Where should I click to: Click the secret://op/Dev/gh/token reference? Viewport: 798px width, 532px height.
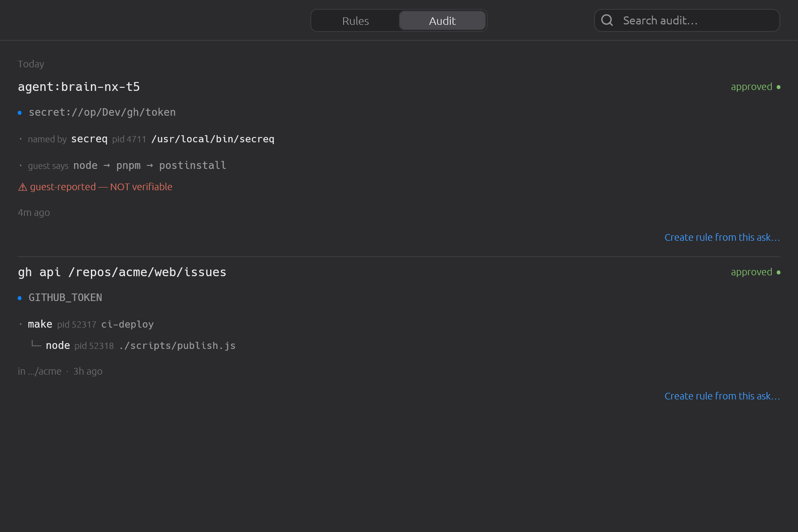pyautogui.click(x=102, y=113)
